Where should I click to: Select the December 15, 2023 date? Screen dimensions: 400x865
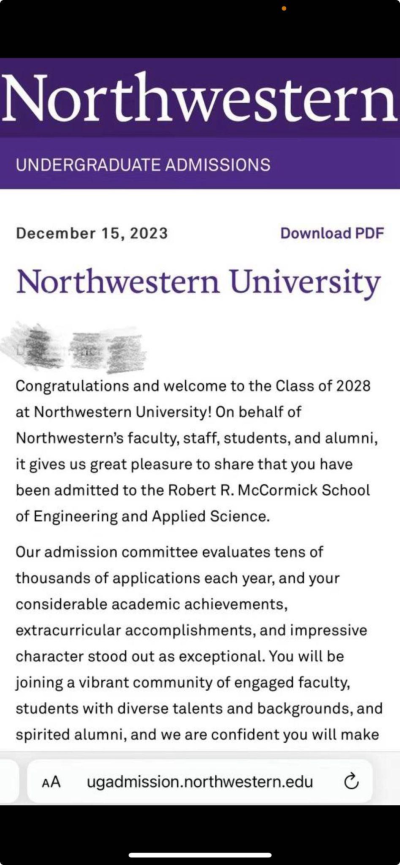click(x=92, y=233)
